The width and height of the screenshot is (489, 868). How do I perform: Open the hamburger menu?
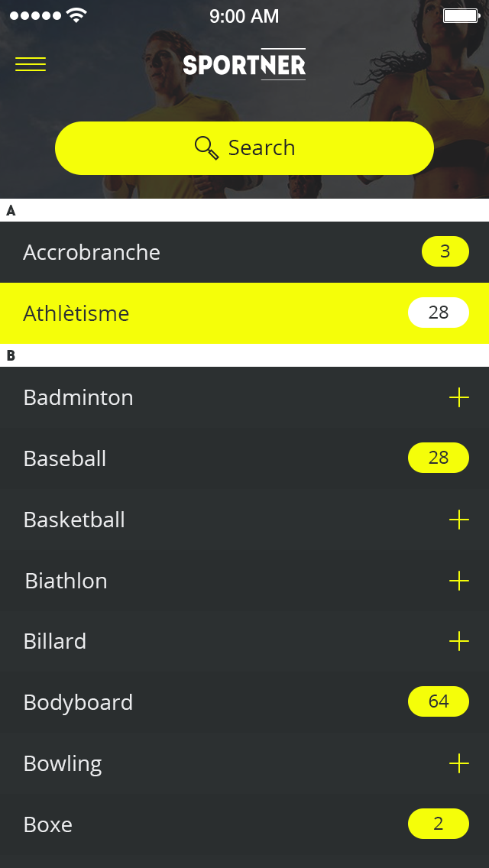point(31,65)
